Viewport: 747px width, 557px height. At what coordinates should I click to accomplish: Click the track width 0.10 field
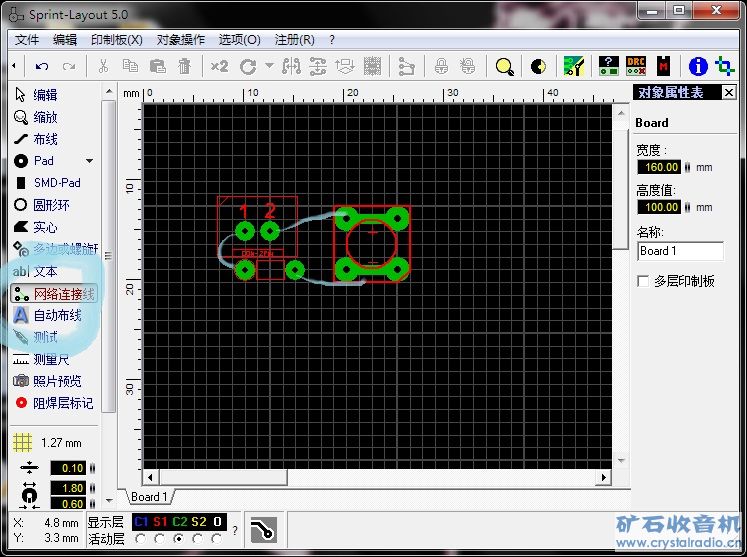69,468
